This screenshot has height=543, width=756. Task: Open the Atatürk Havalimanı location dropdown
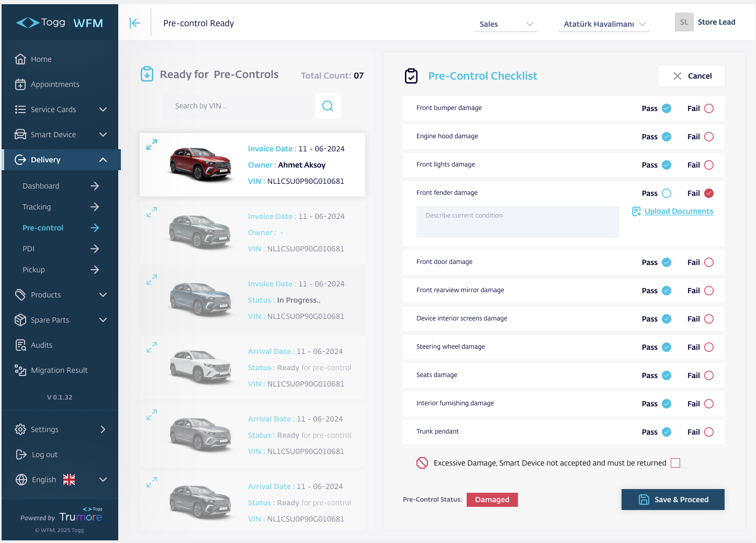pyautogui.click(x=604, y=24)
